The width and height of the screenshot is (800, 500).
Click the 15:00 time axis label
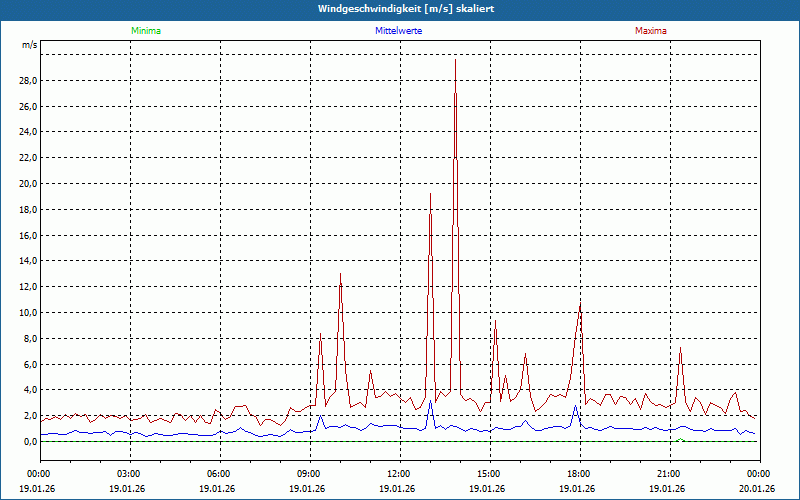[488, 473]
